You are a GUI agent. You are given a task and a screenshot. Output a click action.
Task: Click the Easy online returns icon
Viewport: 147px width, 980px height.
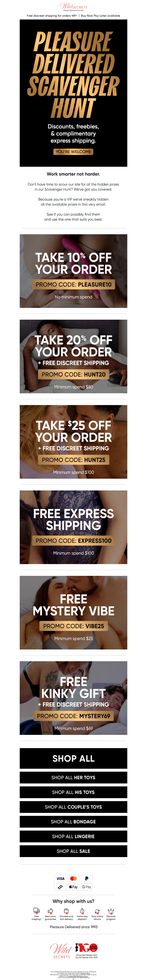tap(97, 911)
